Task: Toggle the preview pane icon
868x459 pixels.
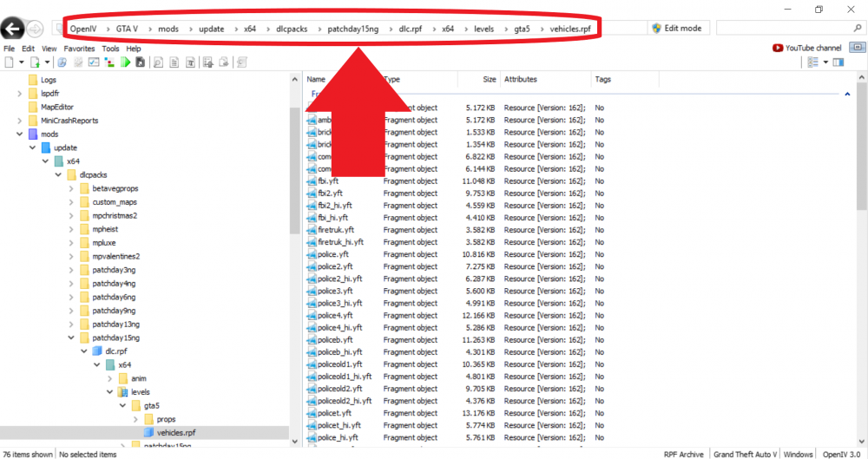Action: [838, 62]
